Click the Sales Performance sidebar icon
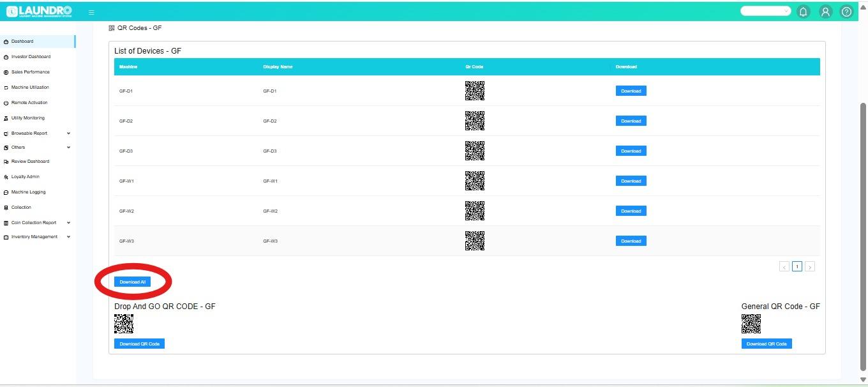This screenshot has width=868, height=387. (6, 72)
